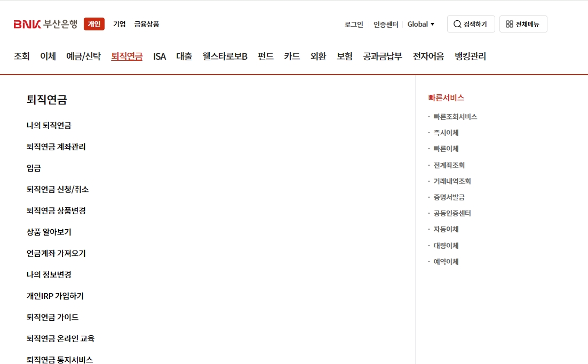This screenshot has height=364, width=588.
Task: Open search with the magnifier icon
Action: tap(470, 23)
